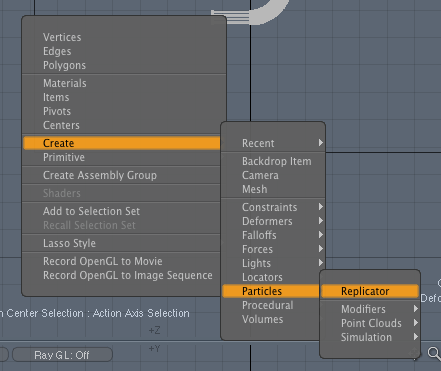Add a Camera from Create submenu
The width and height of the screenshot is (441, 371).
tap(273, 175)
